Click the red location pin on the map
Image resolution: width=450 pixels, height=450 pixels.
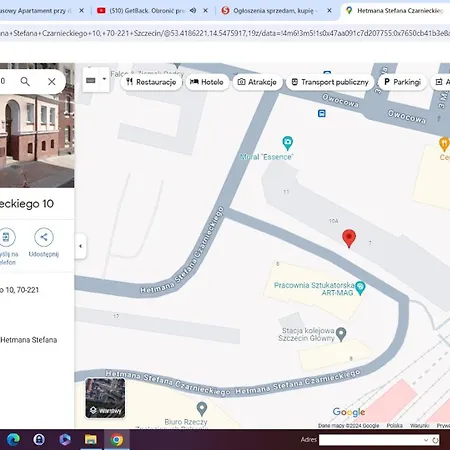[349, 238]
